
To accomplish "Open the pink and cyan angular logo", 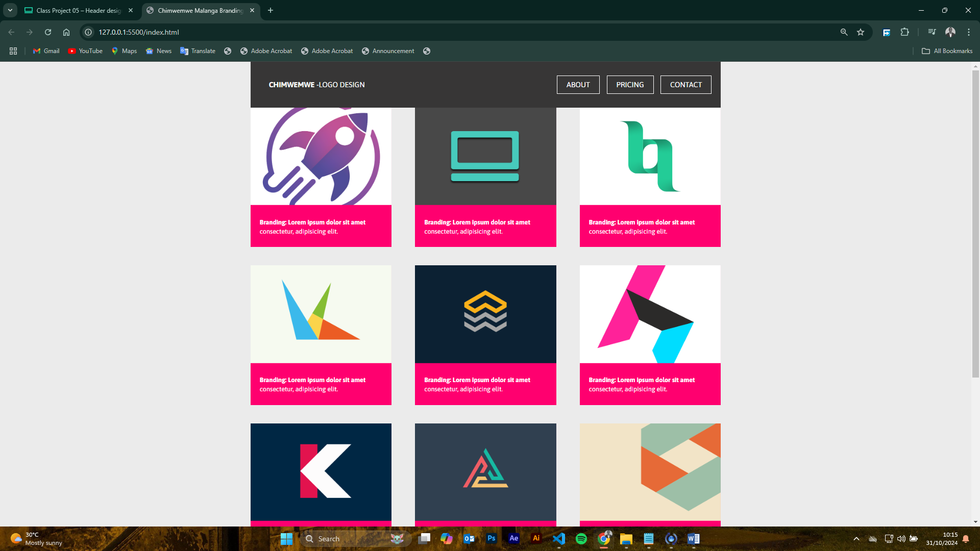I will pyautogui.click(x=650, y=314).
